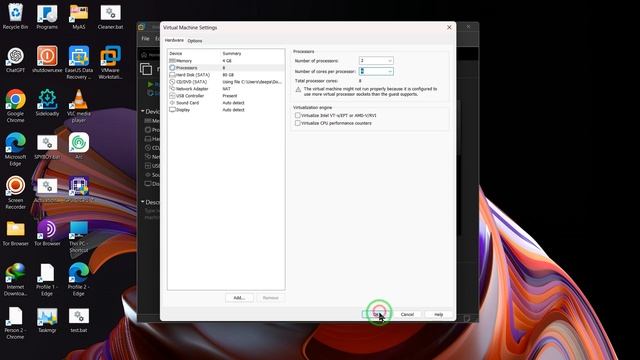This screenshot has height=360, width=640.
Task: Launch the ChatGPT desktop shortcut
Action: point(15,60)
